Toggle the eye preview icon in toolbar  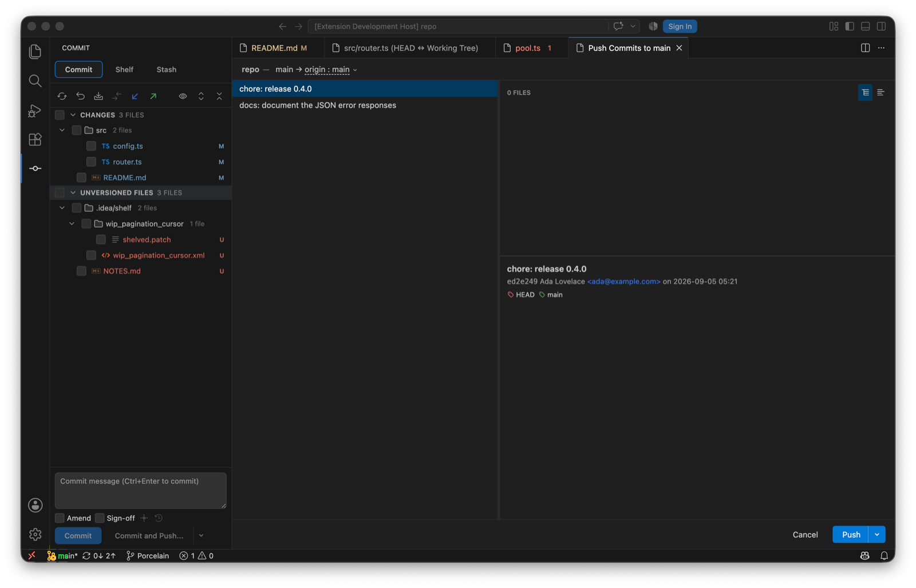(183, 96)
